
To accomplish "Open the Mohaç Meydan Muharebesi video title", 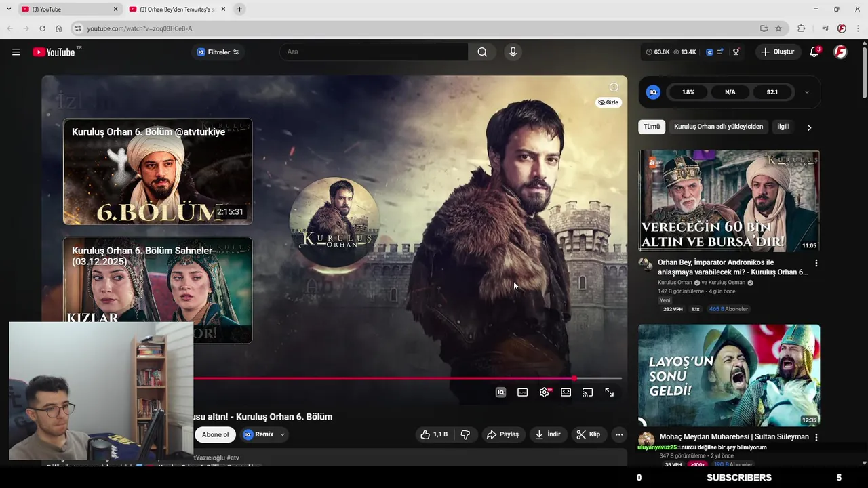I will pos(734,437).
